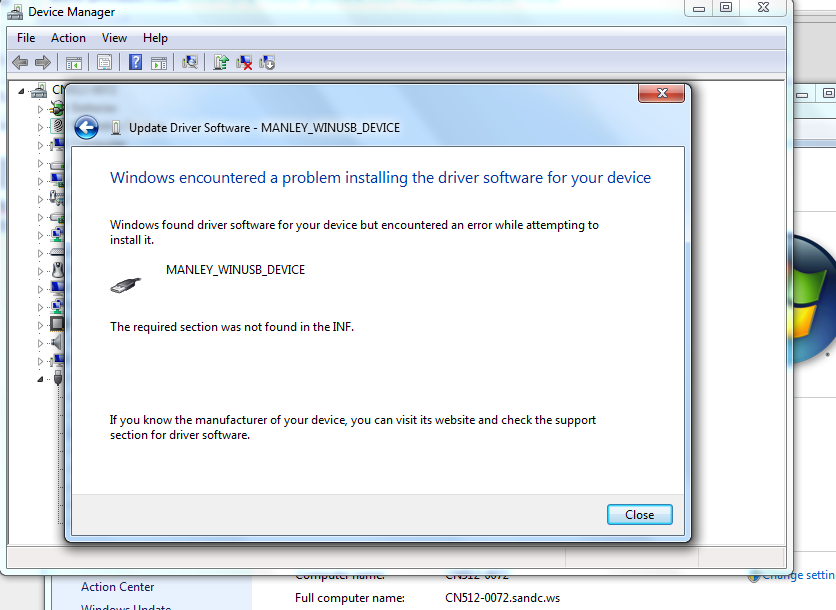836x610 pixels.
Task: Select the mouse icon in the device tree
Action: [x=58, y=271]
